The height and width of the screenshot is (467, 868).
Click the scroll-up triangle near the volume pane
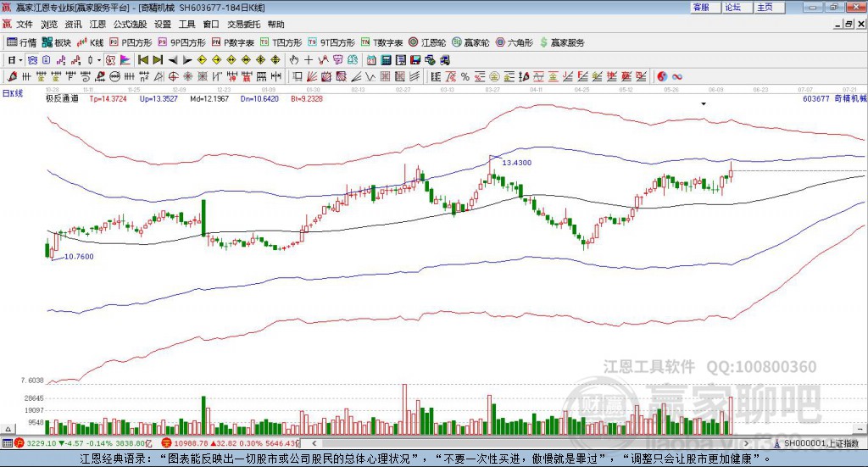pos(8,429)
